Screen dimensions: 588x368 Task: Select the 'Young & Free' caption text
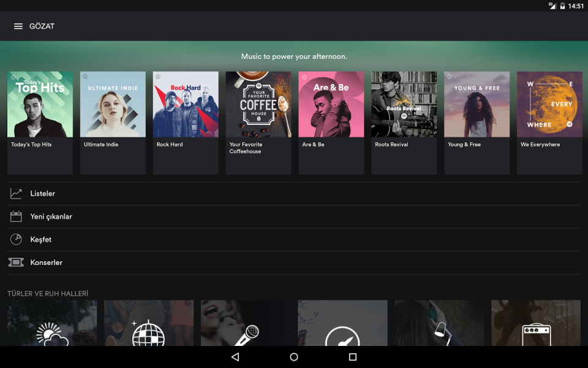coord(464,145)
